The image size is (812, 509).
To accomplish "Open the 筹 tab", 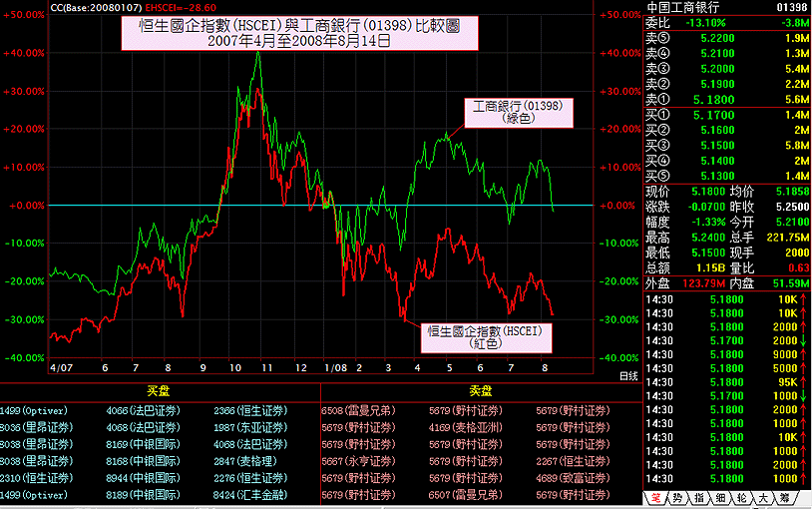I will pos(786,498).
